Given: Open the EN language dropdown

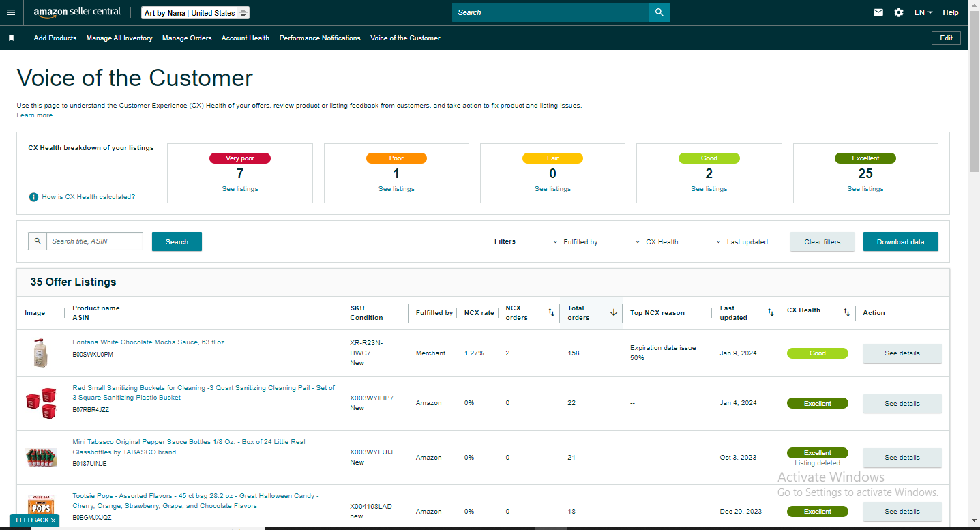Looking at the screenshot, I should pyautogui.click(x=923, y=12).
